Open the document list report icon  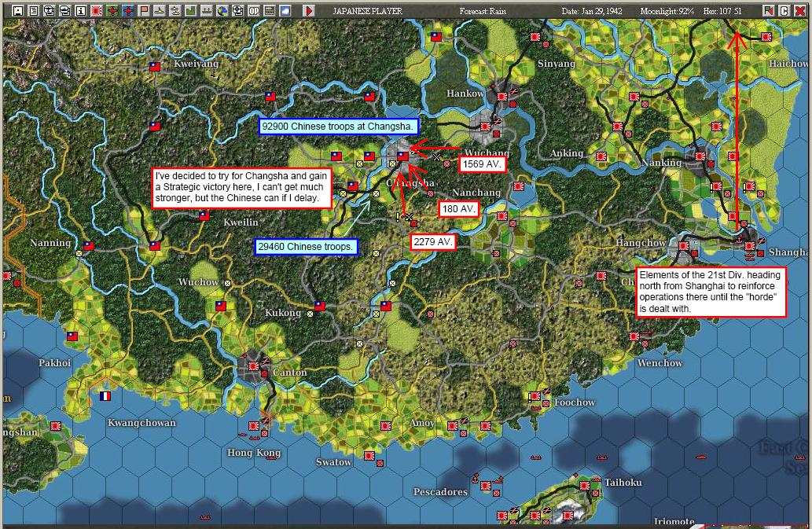click(33, 10)
